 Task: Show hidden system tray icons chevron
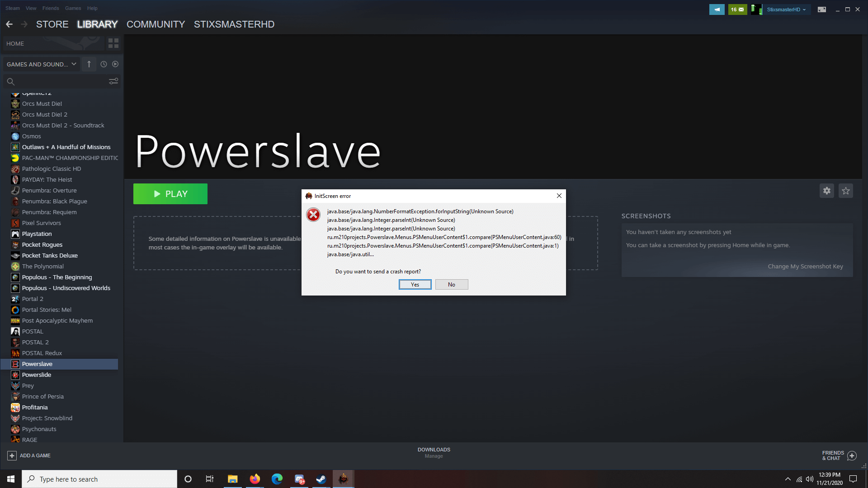click(x=788, y=479)
